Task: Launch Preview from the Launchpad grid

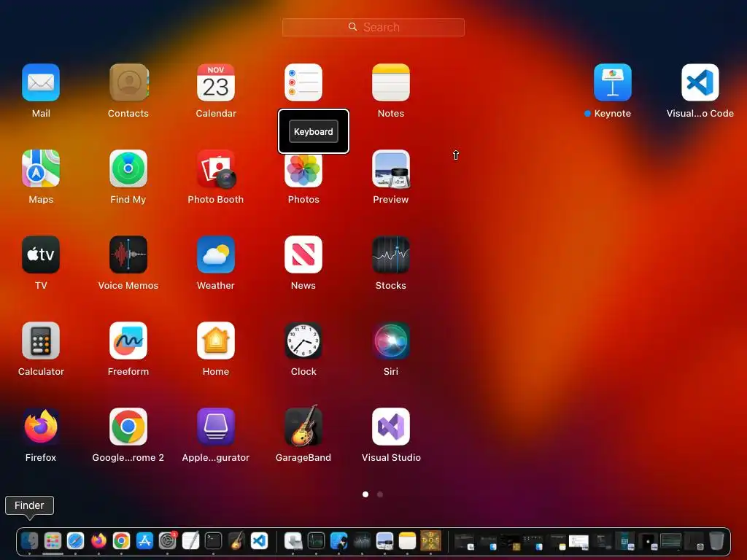Action: [391, 169]
